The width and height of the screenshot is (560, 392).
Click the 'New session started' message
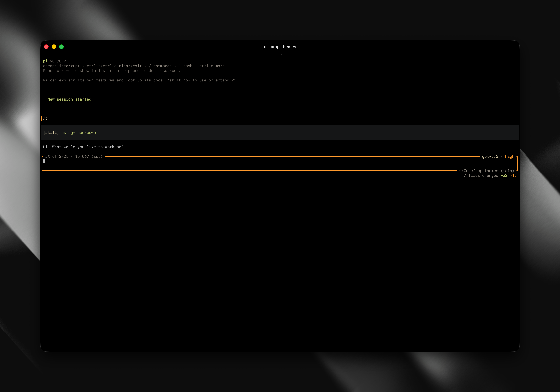click(x=69, y=99)
